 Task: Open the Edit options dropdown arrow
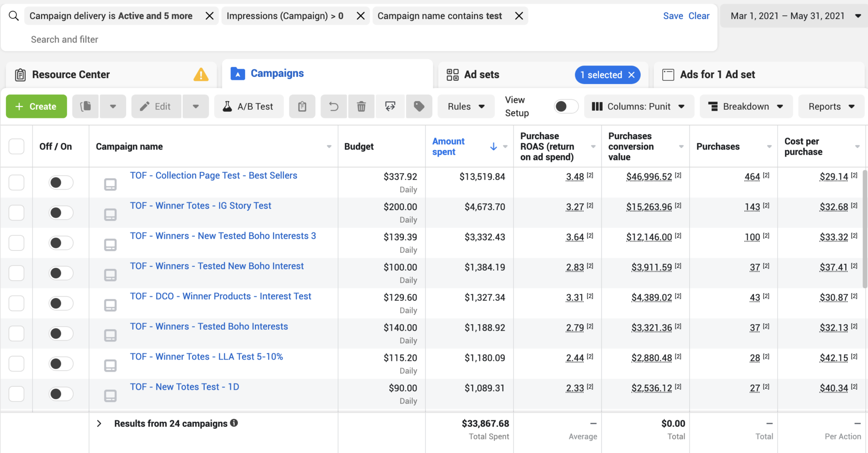(196, 107)
